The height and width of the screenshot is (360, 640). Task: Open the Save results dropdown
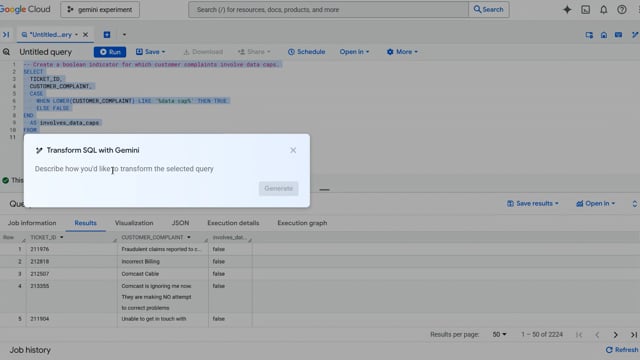[x=533, y=203]
